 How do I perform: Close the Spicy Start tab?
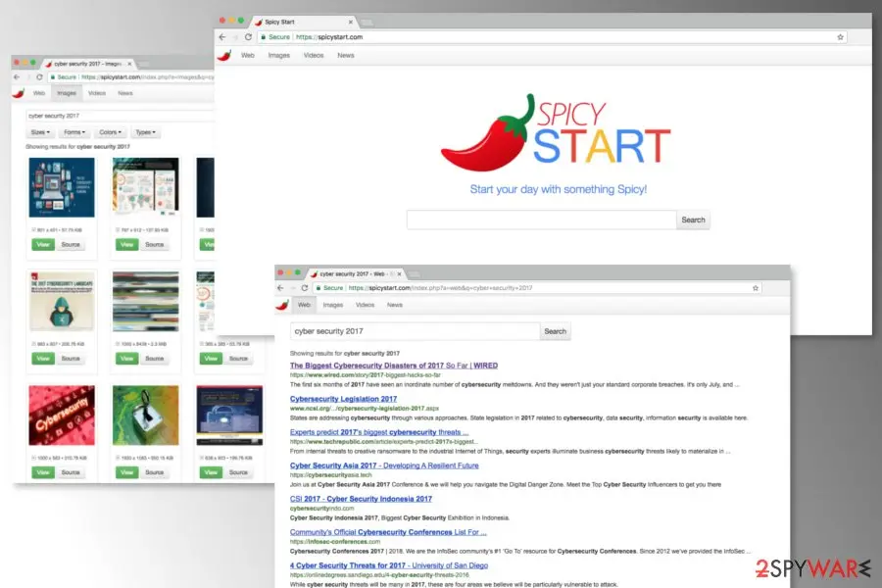(x=351, y=22)
